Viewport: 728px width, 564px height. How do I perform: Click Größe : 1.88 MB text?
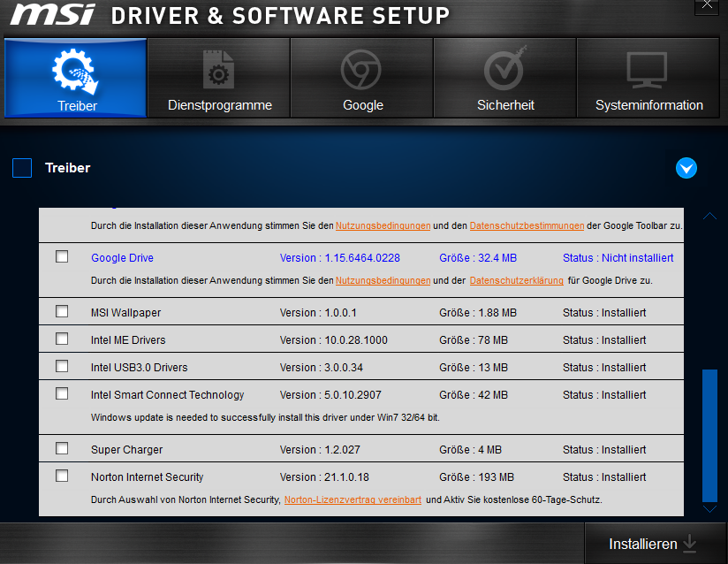click(x=478, y=313)
